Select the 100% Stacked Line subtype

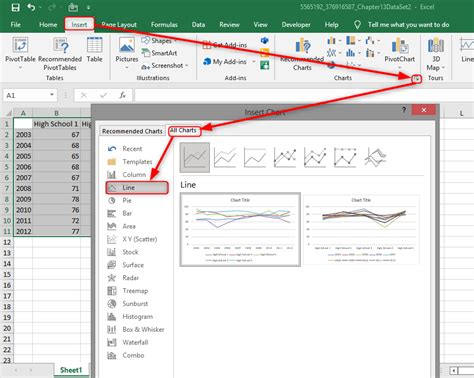tap(255, 157)
